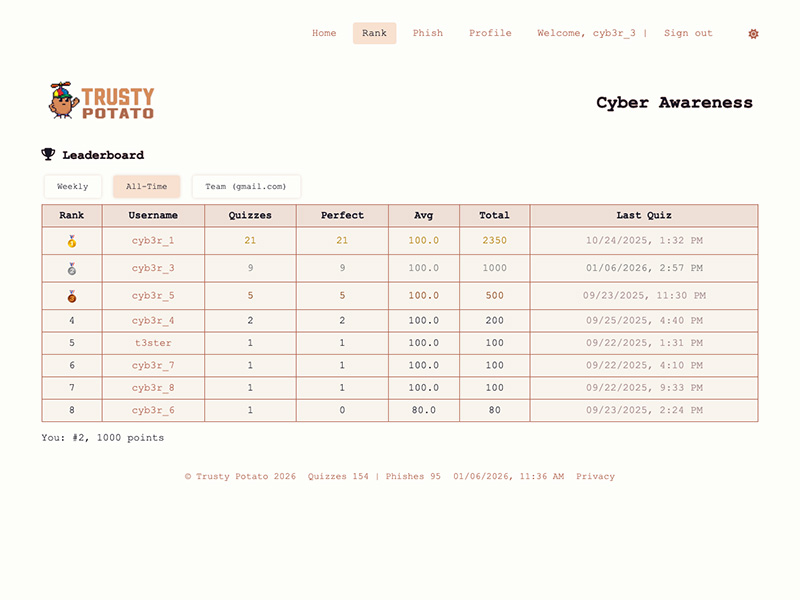Image resolution: width=800 pixels, height=600 pixels.
Task: Open the Phish menu item
Action: point(428,33)
